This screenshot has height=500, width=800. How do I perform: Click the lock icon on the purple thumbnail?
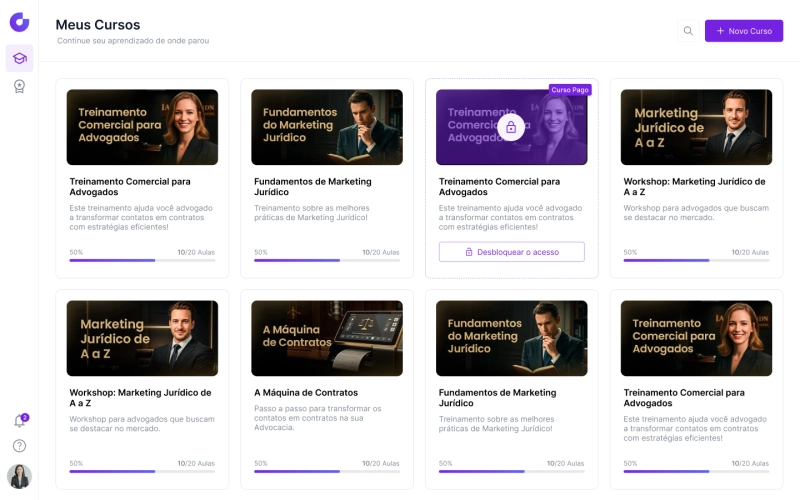click(x=511, y=127)
